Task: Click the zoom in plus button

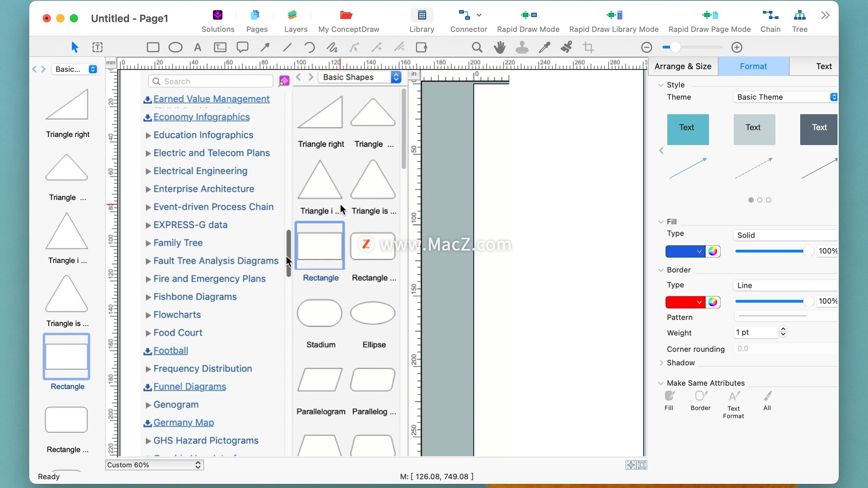Action: [737, 47]
